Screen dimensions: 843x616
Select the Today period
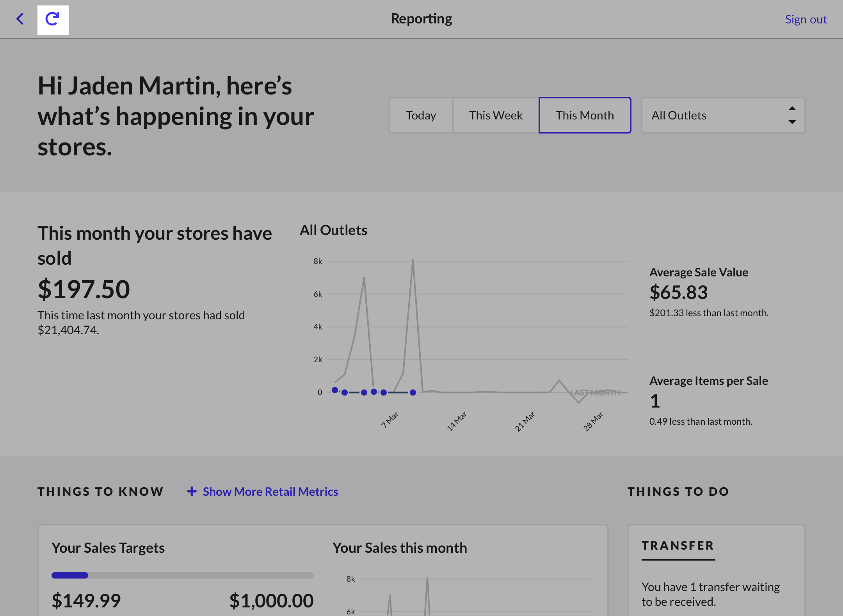point(421,115)
